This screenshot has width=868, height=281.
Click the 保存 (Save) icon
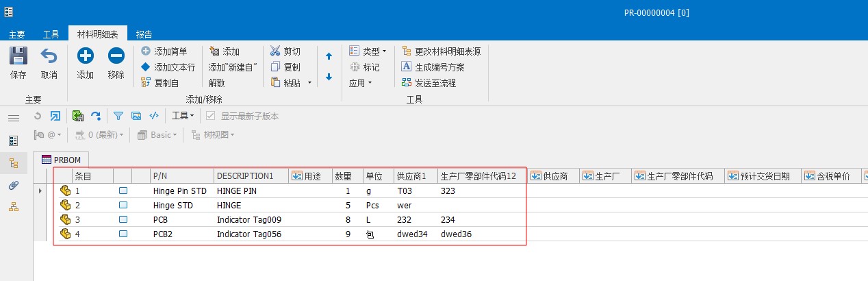pyautogui.click(x=18, y=56)
